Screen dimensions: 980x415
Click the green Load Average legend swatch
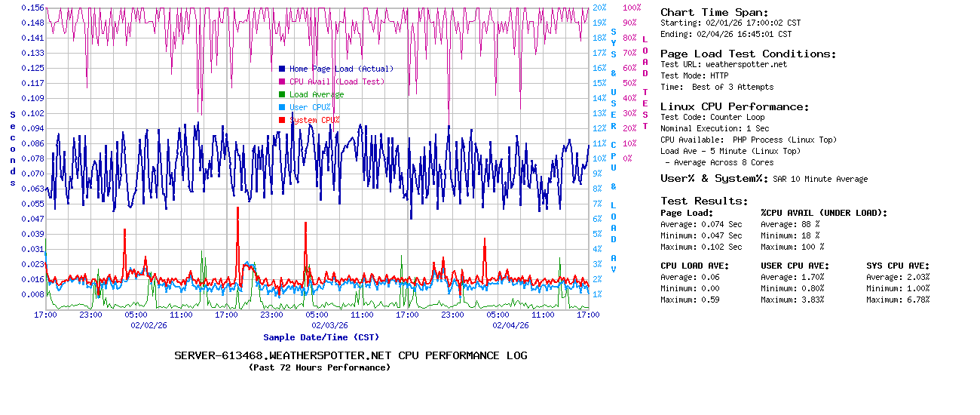click(x=282, y=94)
